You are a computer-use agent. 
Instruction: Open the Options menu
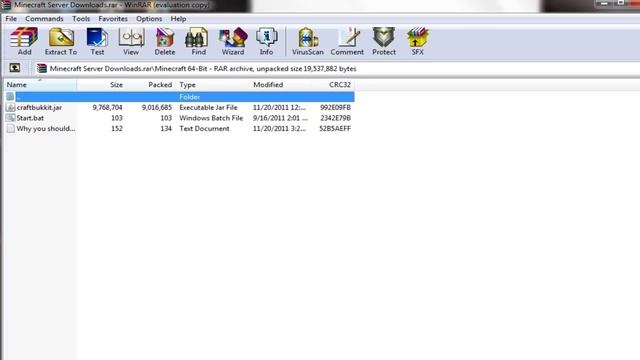(x=149, y=19)
